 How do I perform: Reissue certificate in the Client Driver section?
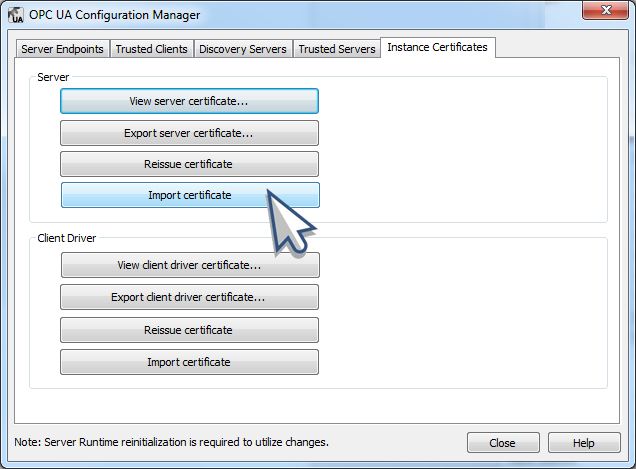point(189,330)
